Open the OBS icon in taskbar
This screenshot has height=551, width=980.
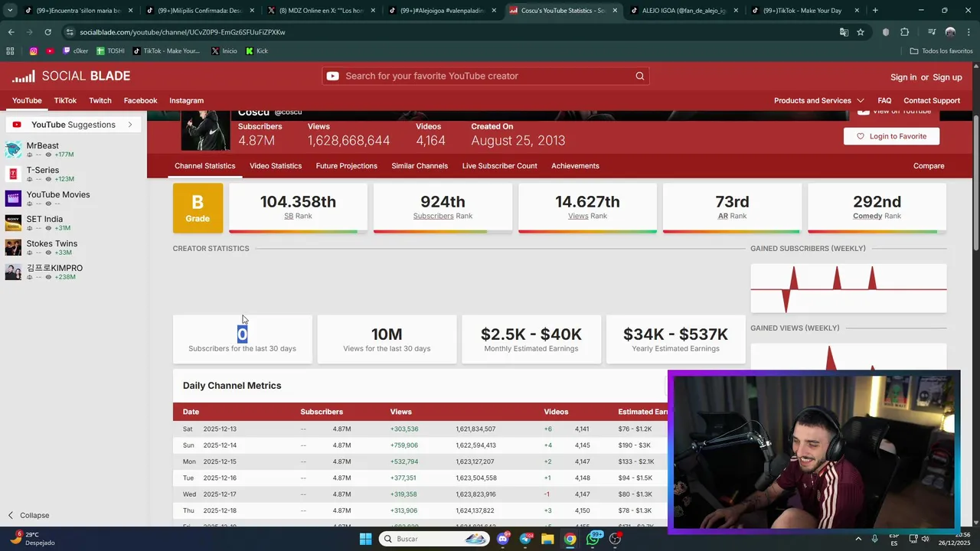tap(615, 539)
